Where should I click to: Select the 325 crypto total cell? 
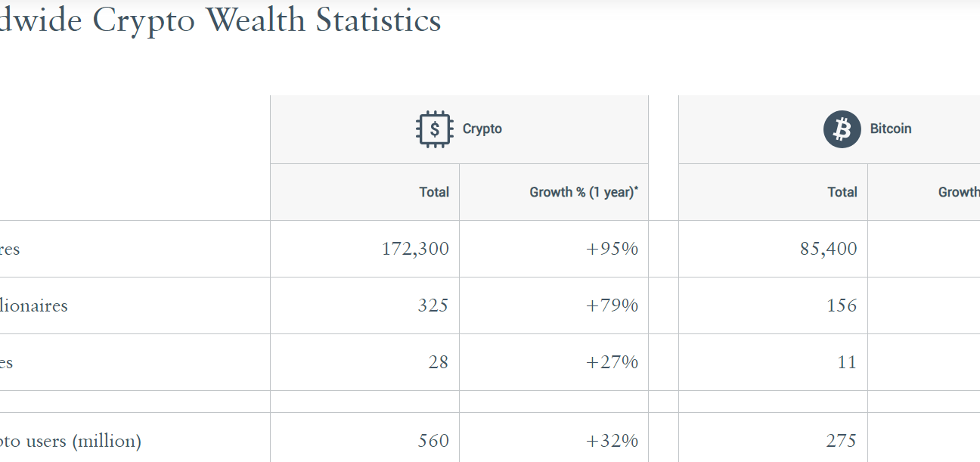(433, 305)
